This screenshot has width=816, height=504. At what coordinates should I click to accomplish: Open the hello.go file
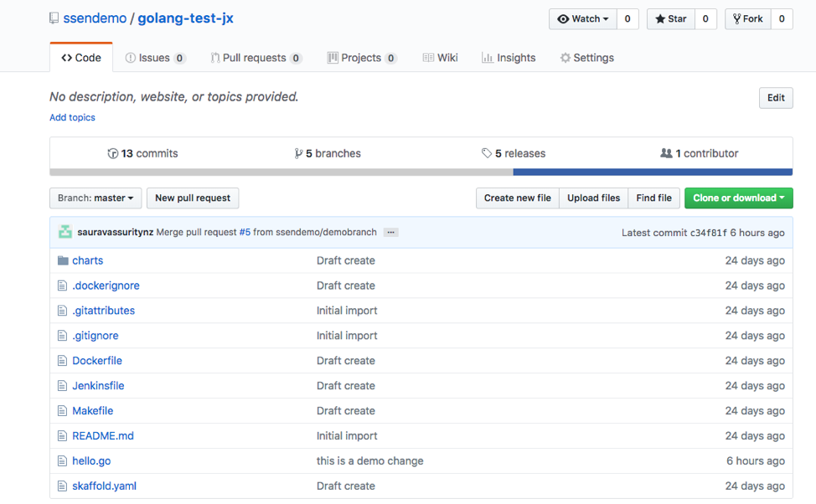pyautogui.click(x=91, y=460)
